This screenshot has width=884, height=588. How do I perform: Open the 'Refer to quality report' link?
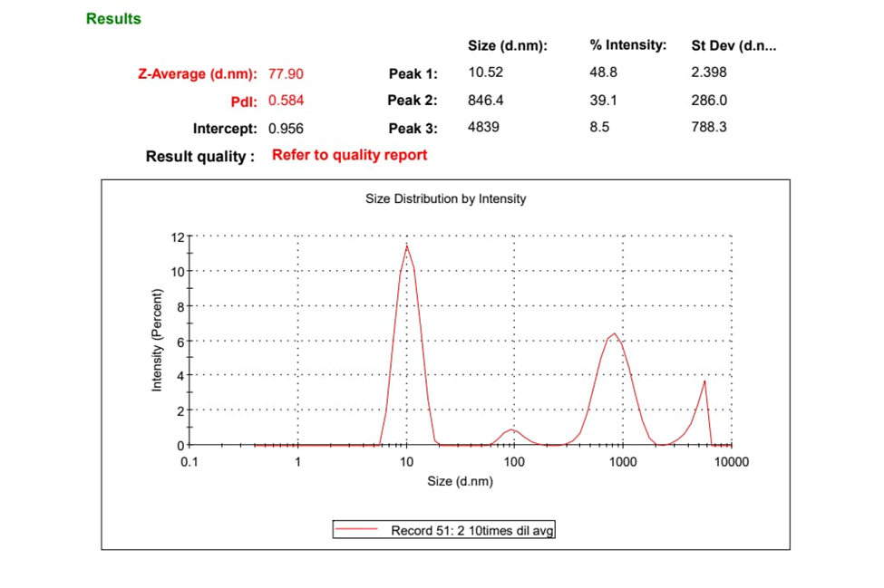click(349, 155)
